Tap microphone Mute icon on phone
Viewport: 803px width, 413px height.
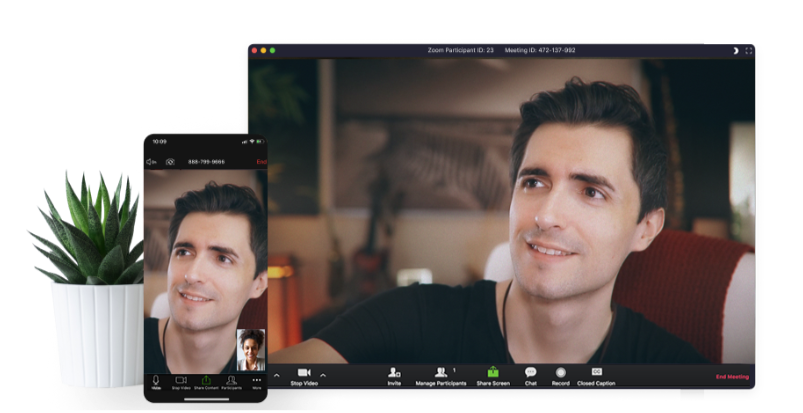(156, 382)
